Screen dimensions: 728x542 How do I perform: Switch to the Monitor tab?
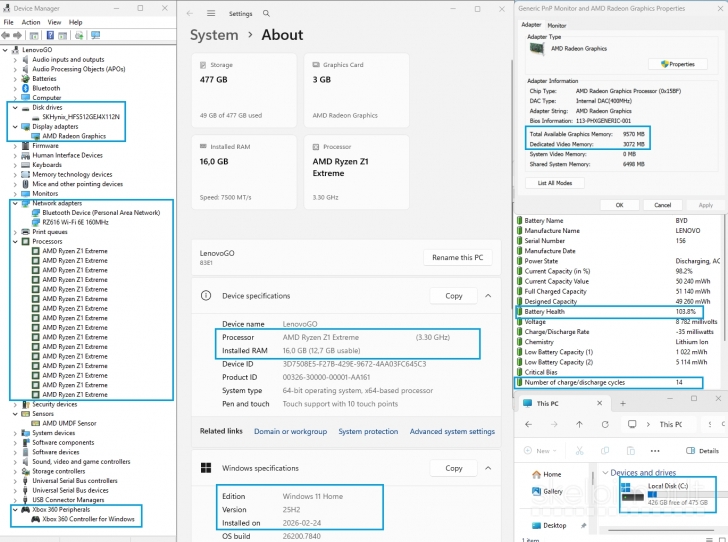tap(556, 25)
